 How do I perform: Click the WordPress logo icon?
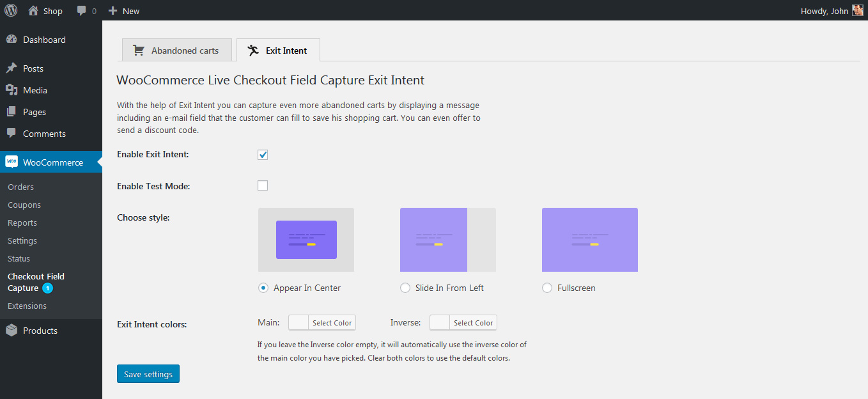click(11, 10)
